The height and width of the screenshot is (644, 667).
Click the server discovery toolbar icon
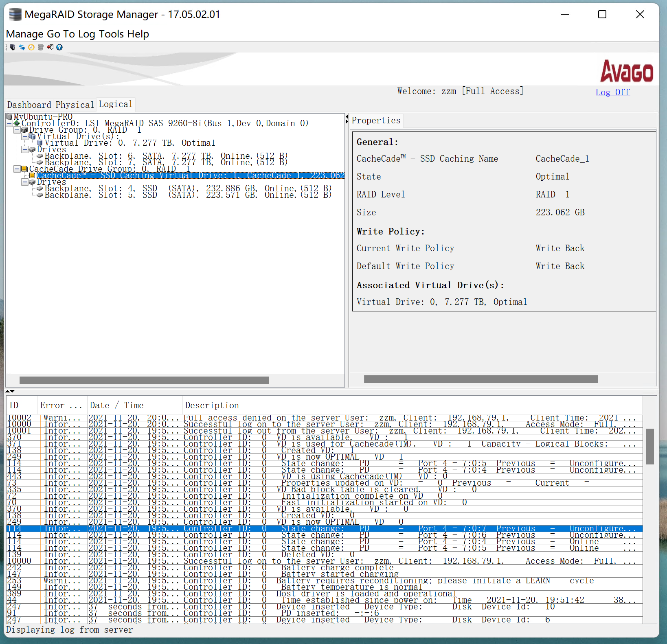pos(13,47)
